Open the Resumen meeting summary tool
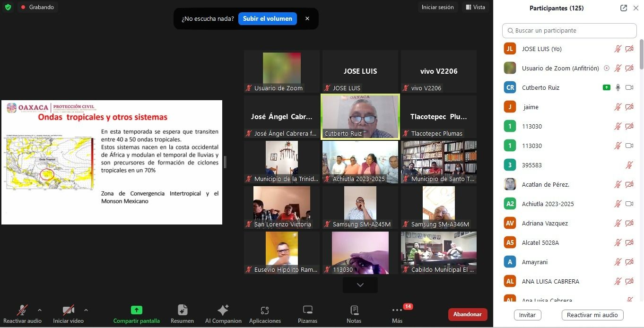 click(x=182, y=311)
